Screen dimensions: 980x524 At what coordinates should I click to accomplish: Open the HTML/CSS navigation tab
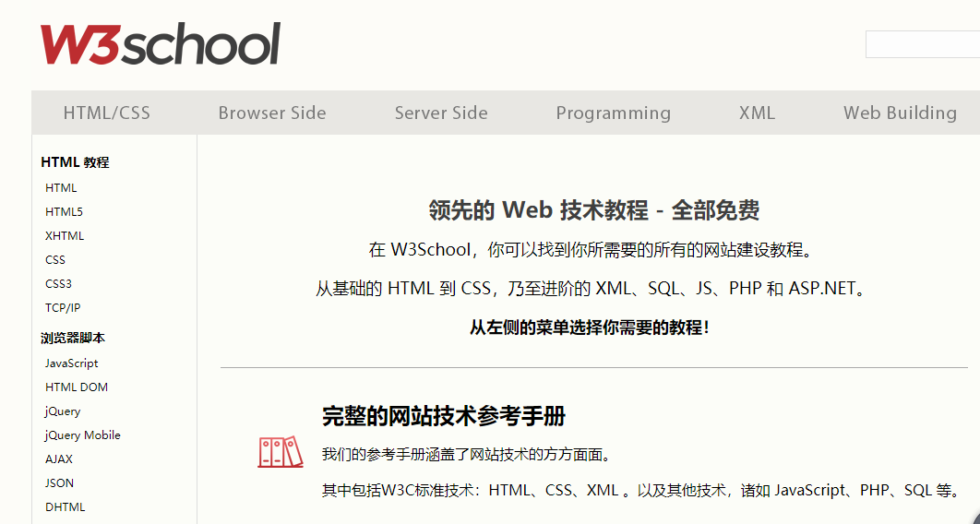point(107,113)
